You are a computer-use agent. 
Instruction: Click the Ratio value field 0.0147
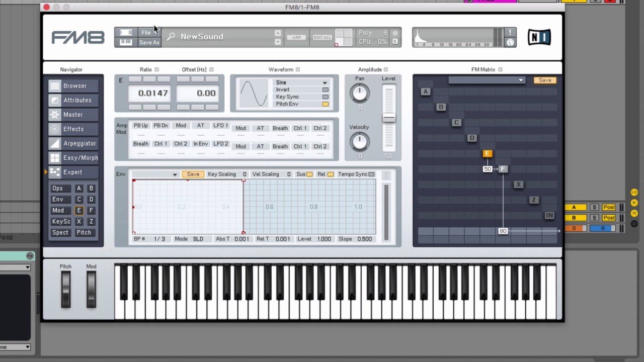click(153, 93)
